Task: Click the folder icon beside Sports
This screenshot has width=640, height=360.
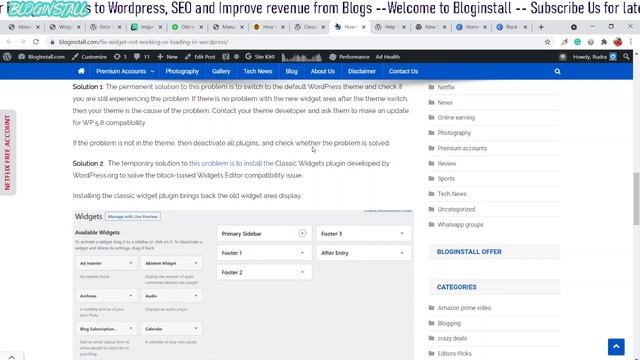Action: [431, 178]
